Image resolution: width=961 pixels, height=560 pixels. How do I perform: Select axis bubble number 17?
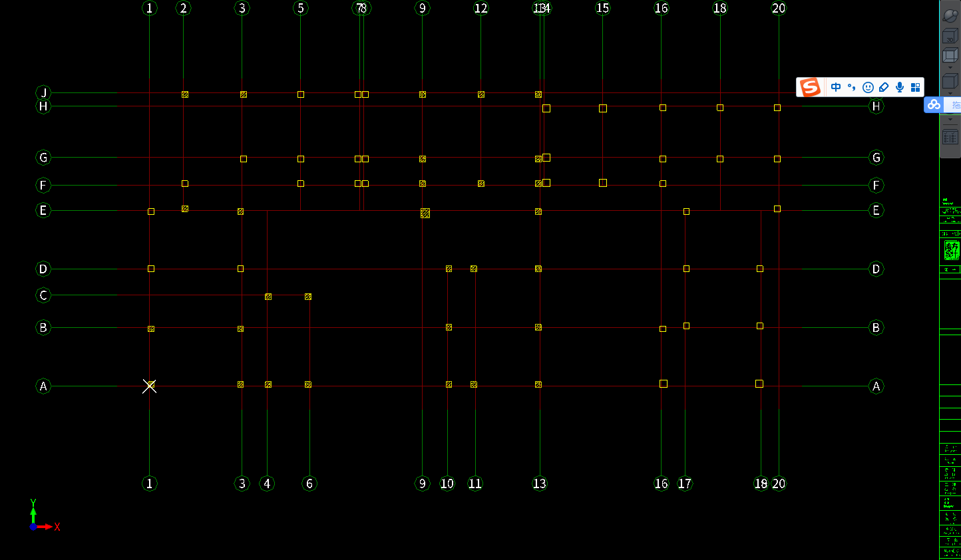(x=685, y=484)
